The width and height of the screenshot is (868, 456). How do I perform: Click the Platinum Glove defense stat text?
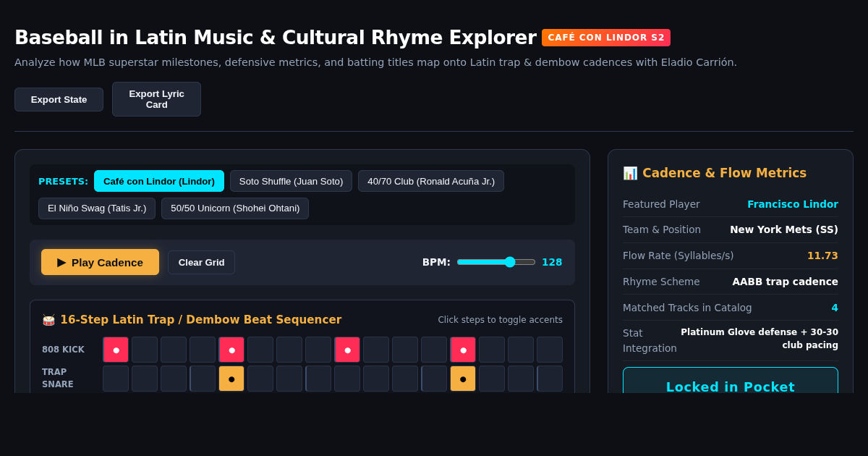759,339
